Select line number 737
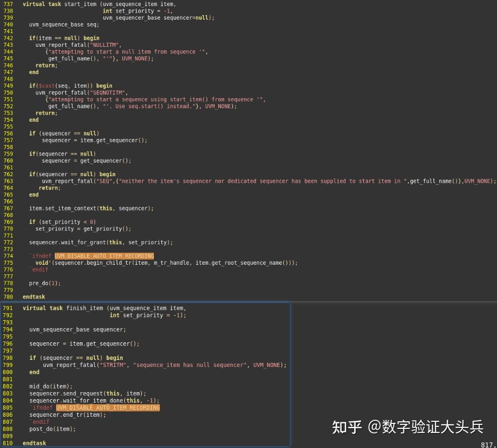 8,4
